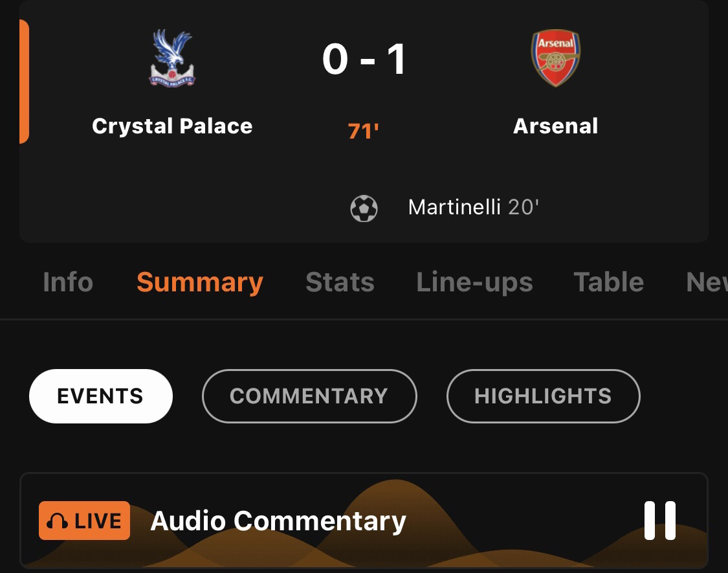This screenshot has height=573, width=728.
Task: Switch to the Stats tab
Action: click(x=340, y=282)
